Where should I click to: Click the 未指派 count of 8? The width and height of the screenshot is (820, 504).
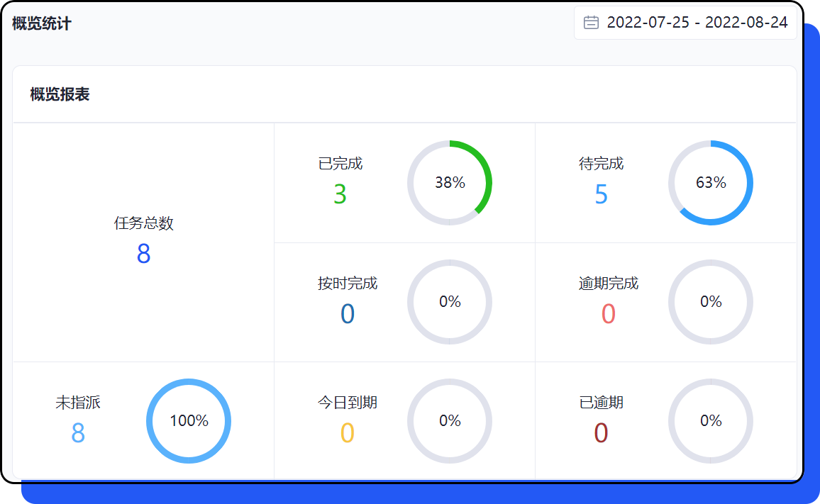(x=78, y=433)
